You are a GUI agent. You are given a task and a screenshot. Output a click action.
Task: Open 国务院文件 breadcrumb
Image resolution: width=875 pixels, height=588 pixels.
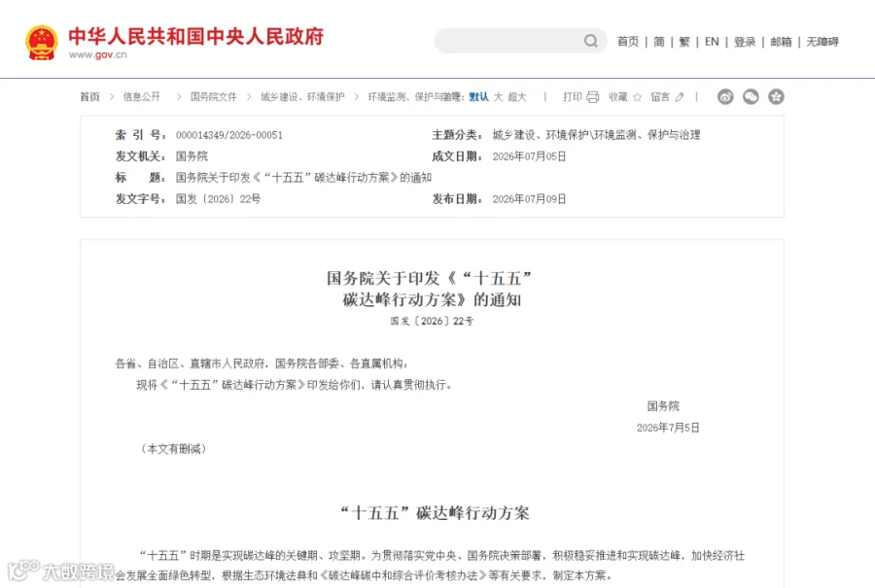click(214, 96)
